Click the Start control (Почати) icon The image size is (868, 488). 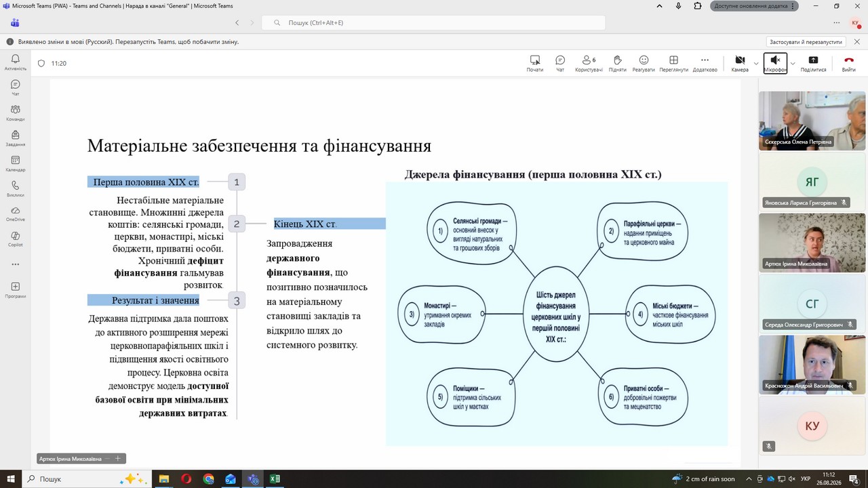pos(535,64)
